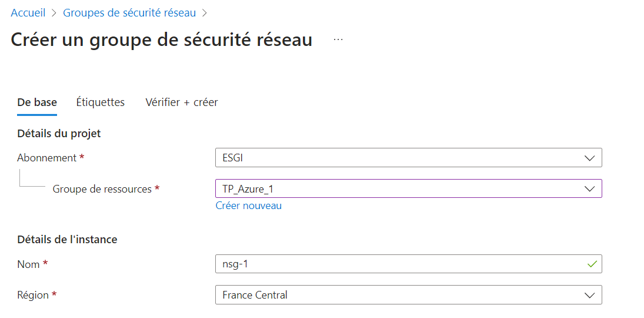Screen dimensions: 644x318
Task: Switch to the Étiquettes tab
Action: click(x=101, y=102)
